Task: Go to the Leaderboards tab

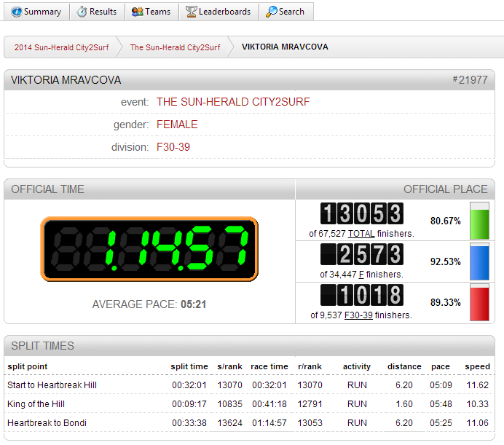Action: (x=218, y=12)
